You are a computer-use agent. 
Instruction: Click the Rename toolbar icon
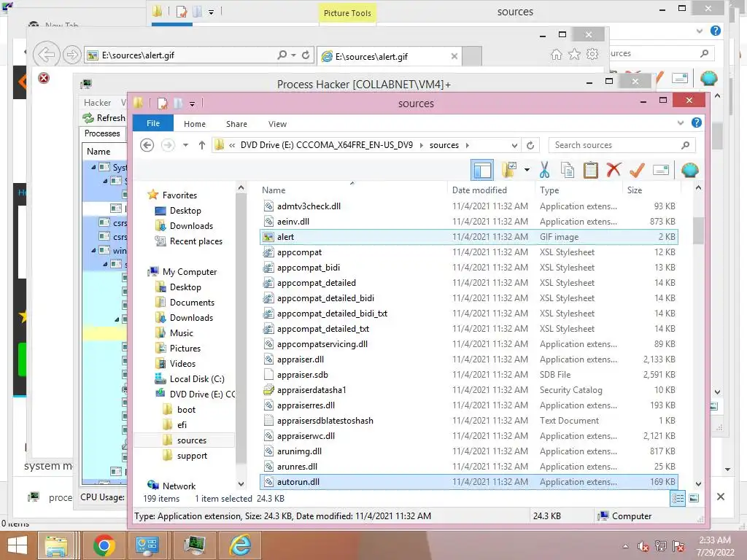click(661, 170)
